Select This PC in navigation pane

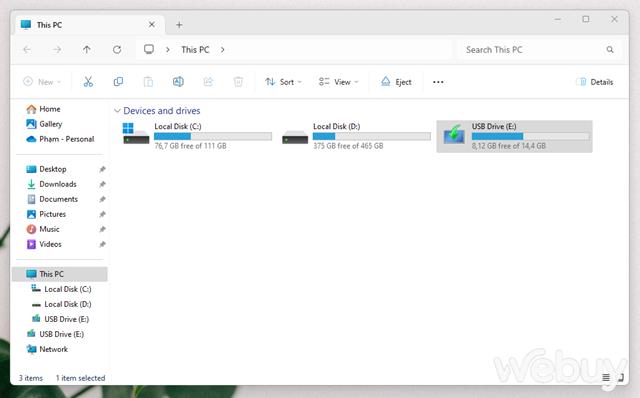coord(60,274)
